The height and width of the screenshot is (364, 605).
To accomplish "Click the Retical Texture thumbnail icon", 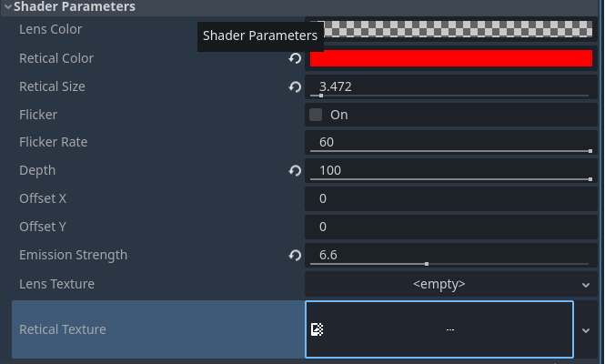I will (x=318, y=329).
